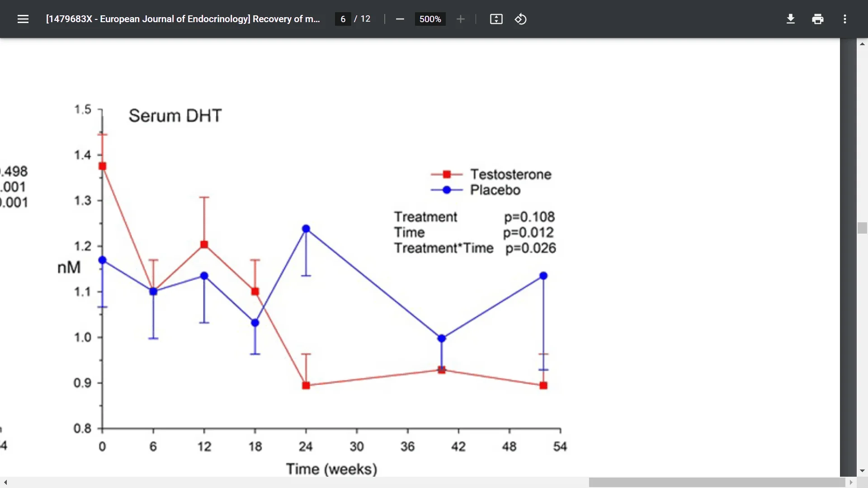Click the '0.8' y-axis tick label
The image size is (868, 488).
pos(82,428)
